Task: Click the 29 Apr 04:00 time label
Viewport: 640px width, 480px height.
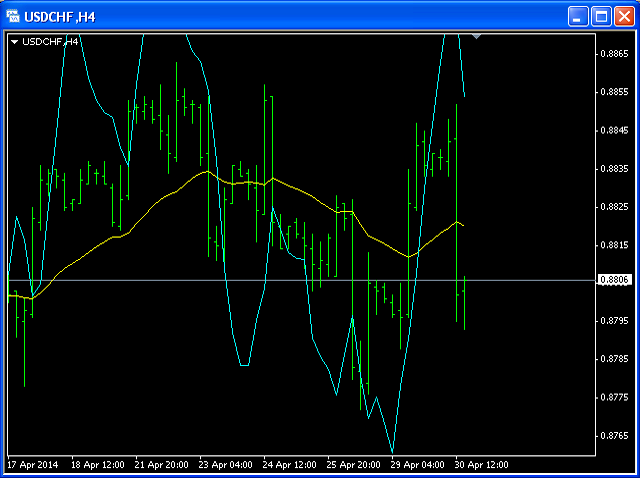Action: tap(418, 464)
